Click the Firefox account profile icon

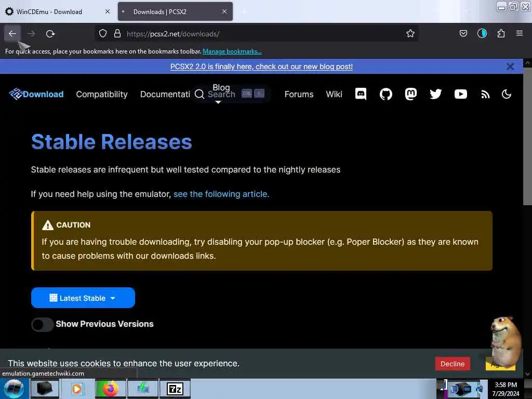click(482, 34)
